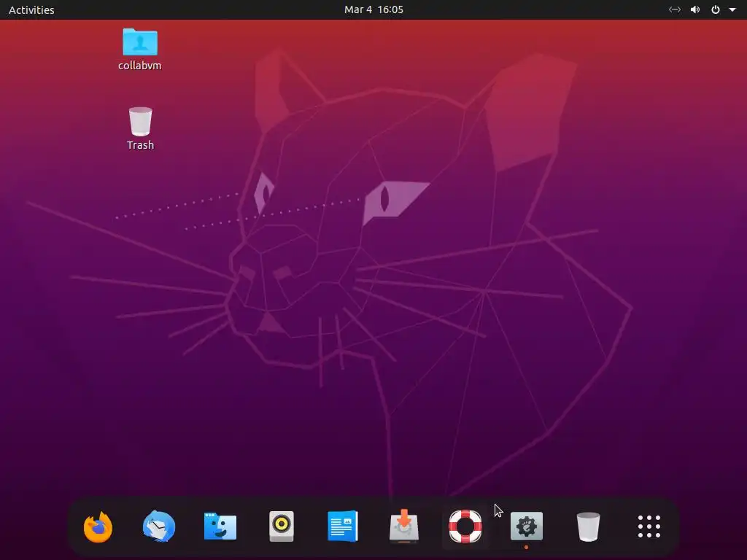The width and height of the screenshot is (747, 560).
Task: Show Applications grid button
Action: pyautogui.click(x=649, y=526)
